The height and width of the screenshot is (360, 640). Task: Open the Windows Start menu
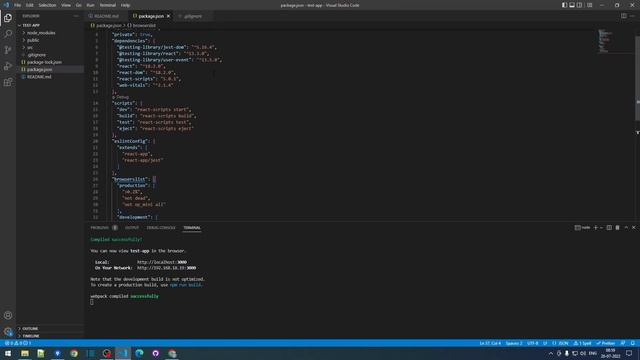coord(8,353)
